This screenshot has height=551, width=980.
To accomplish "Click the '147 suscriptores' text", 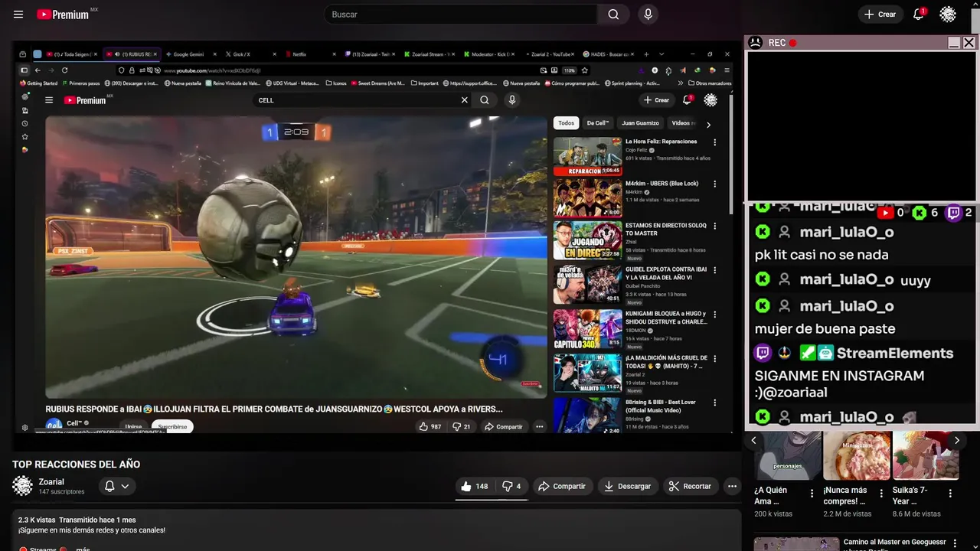I will (61, 492).
